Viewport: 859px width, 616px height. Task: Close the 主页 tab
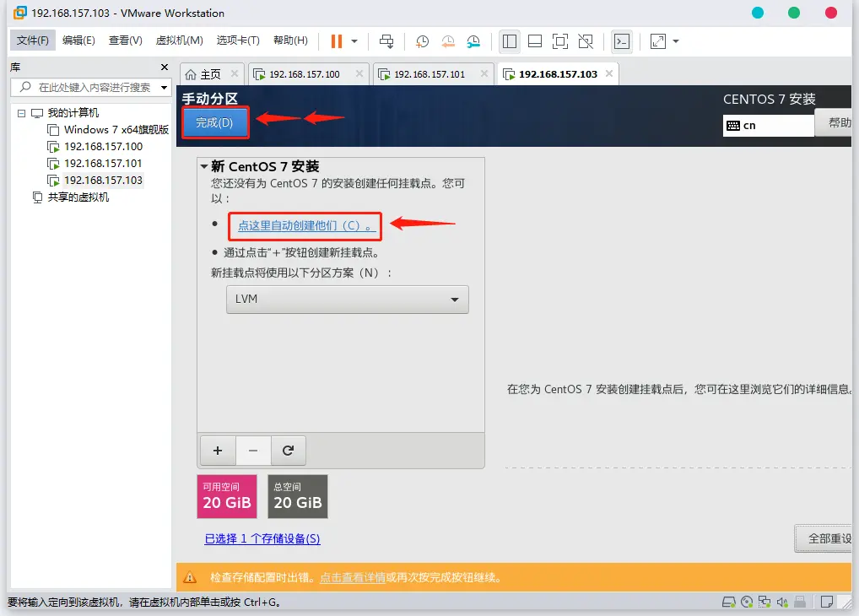[x=235, y=73]
